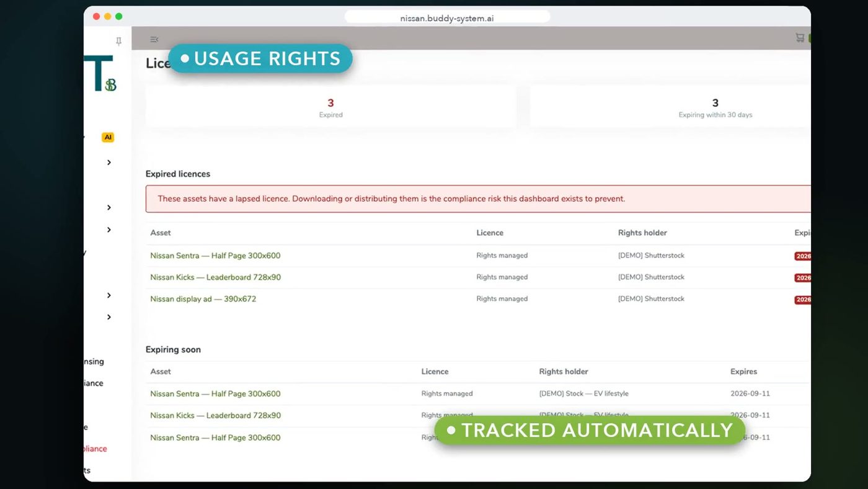Open the Expiring within 30 days card

tap(670, 107)
